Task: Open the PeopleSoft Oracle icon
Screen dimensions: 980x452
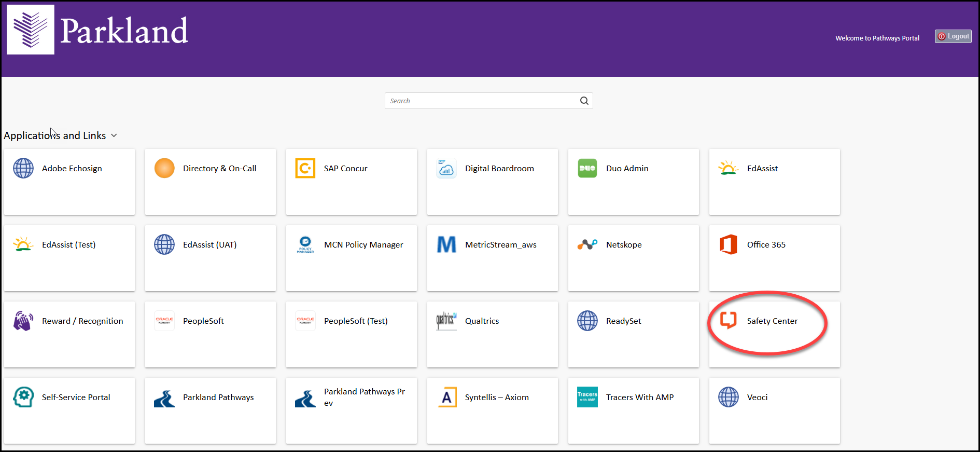Action: click(x=164, y=321)
